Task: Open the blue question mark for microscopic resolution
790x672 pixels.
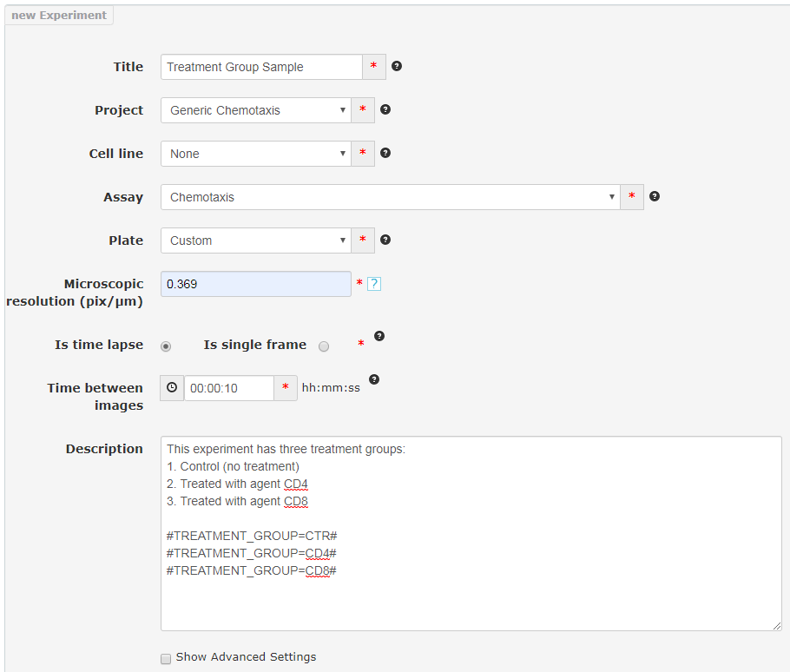Action: (x=374, y=284)
